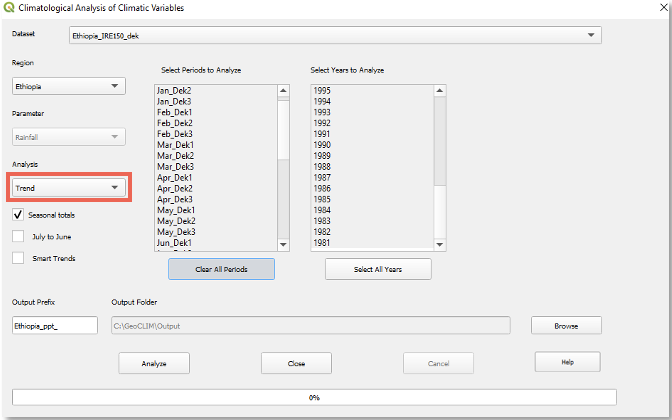Image resolution: width=672 pixels, height=420 pixels.
Task: Expand the Region dropdown showing Ethiopia
Action: click(68, 86)
